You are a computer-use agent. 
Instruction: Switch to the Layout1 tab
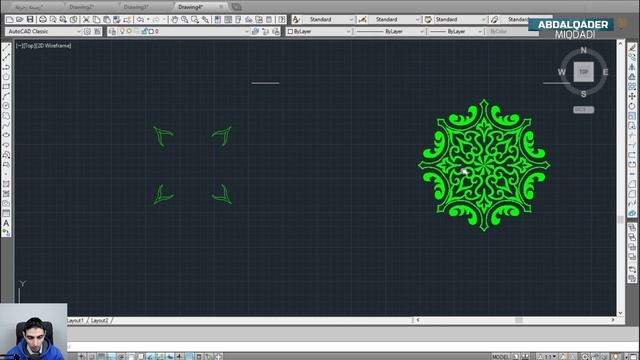point(76,320)
